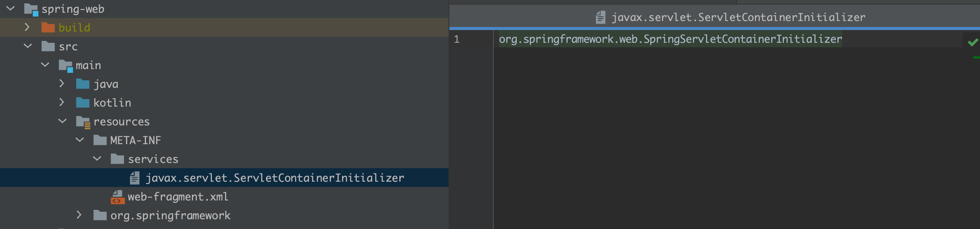The image size is (980, 229).
Task: Collapse the spring-web module node
Action: tap(11, 8)
